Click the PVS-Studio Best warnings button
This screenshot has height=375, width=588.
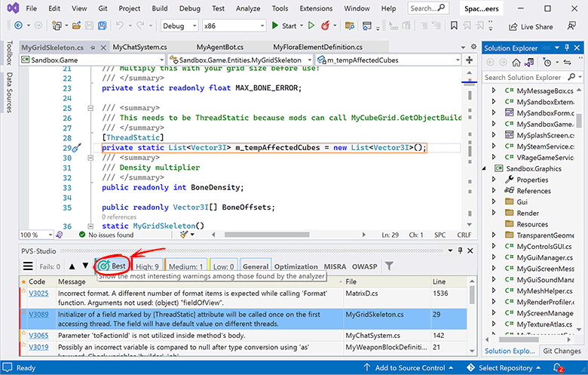(112, 266)
